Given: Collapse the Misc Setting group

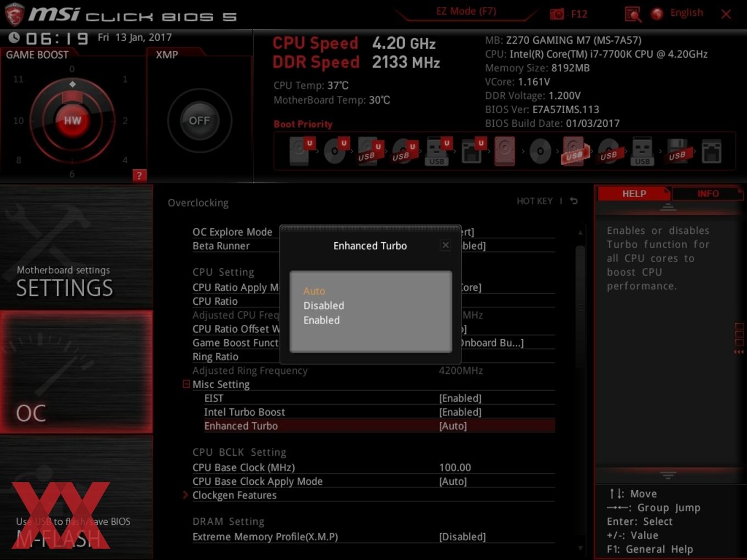Looking at the screenshot, I should tap(186, 384).
